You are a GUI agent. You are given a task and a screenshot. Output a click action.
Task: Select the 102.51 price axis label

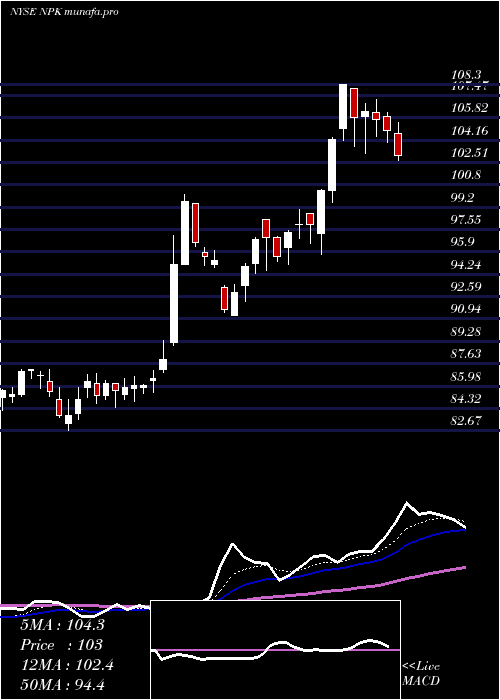[x=469, y=153]
